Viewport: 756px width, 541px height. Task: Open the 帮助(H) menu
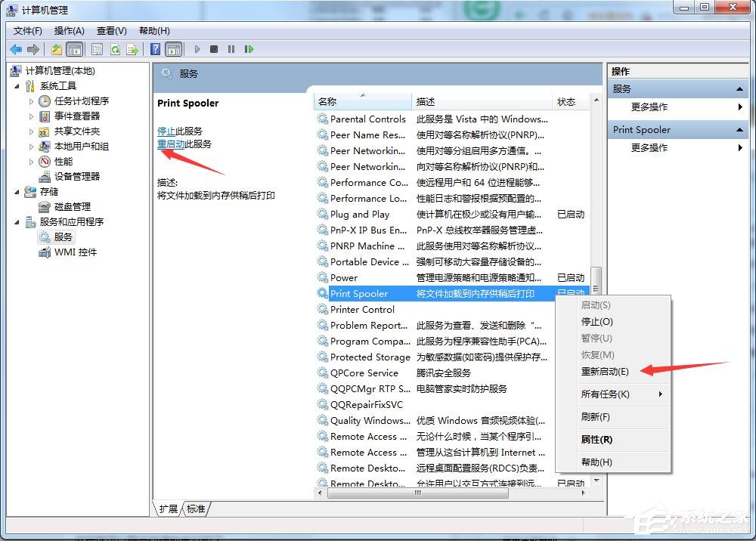pos(154,31)
